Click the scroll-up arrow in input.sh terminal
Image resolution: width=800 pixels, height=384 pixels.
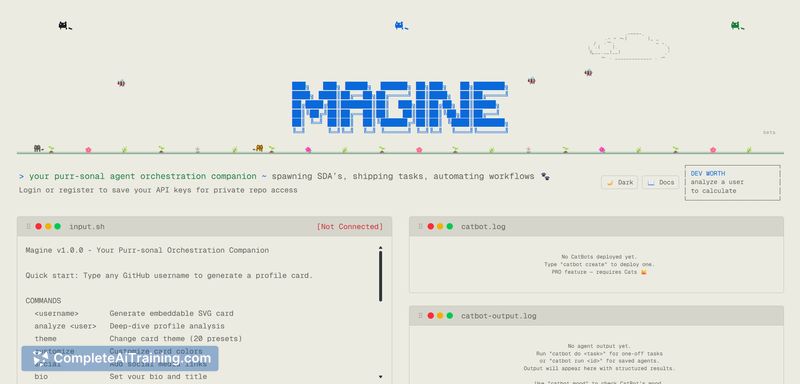coord(380,248)
